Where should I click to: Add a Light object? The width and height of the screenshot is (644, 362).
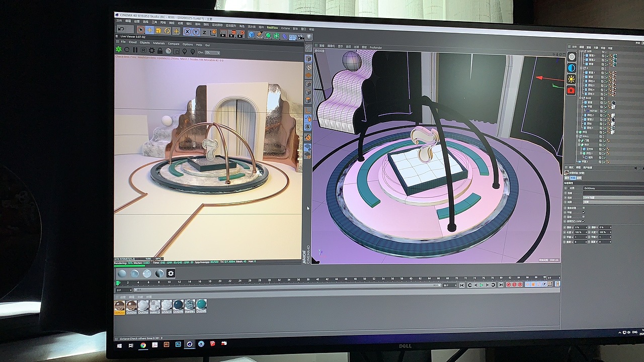(309, 37)
